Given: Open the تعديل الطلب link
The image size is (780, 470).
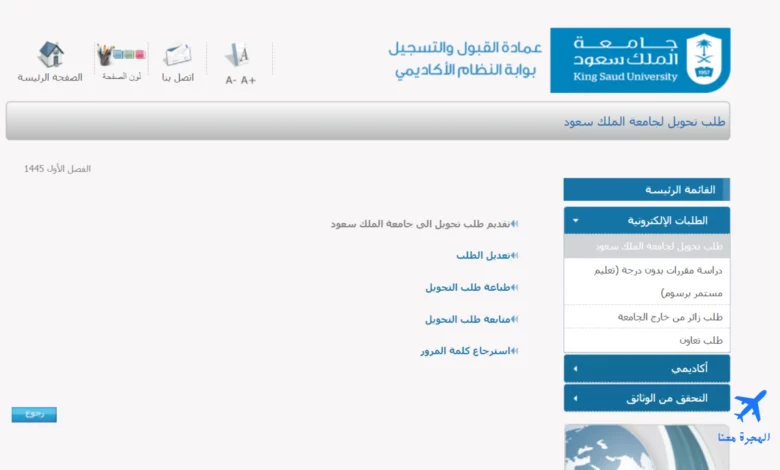Looking at the screenshot, I should (484, 256).
